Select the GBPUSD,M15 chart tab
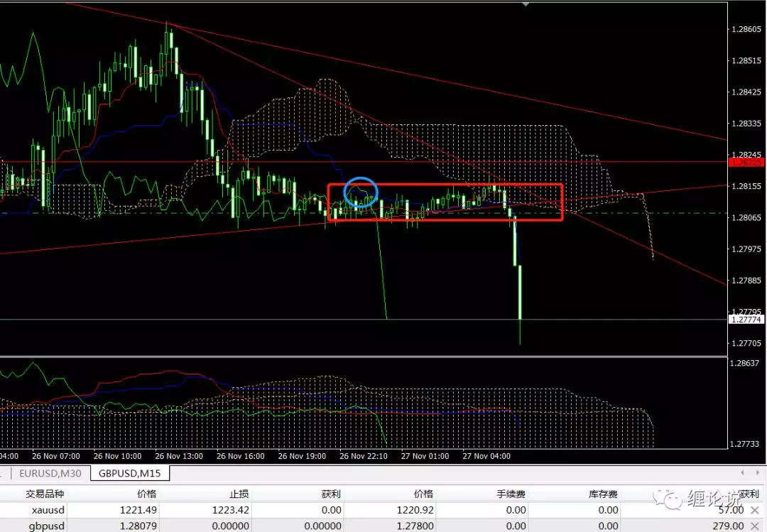 pyautogui.click(x=129, y=473)
